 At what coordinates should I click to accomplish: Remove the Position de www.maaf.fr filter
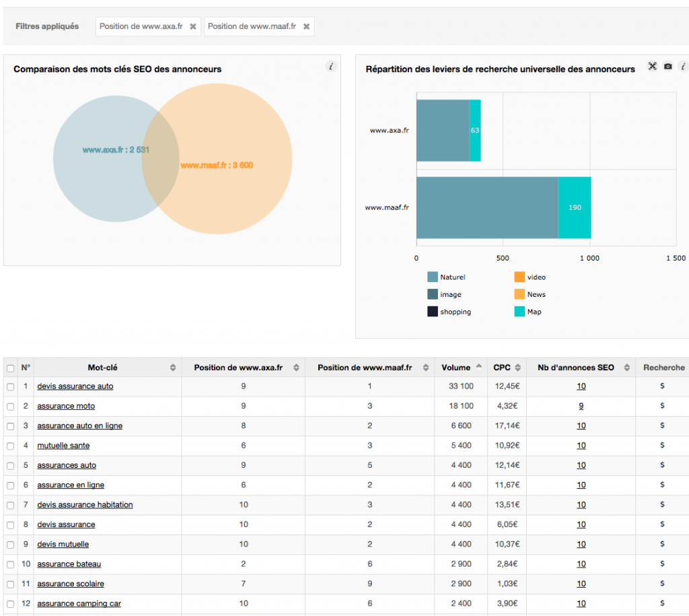pyautogui.click(x=306, y=26)
